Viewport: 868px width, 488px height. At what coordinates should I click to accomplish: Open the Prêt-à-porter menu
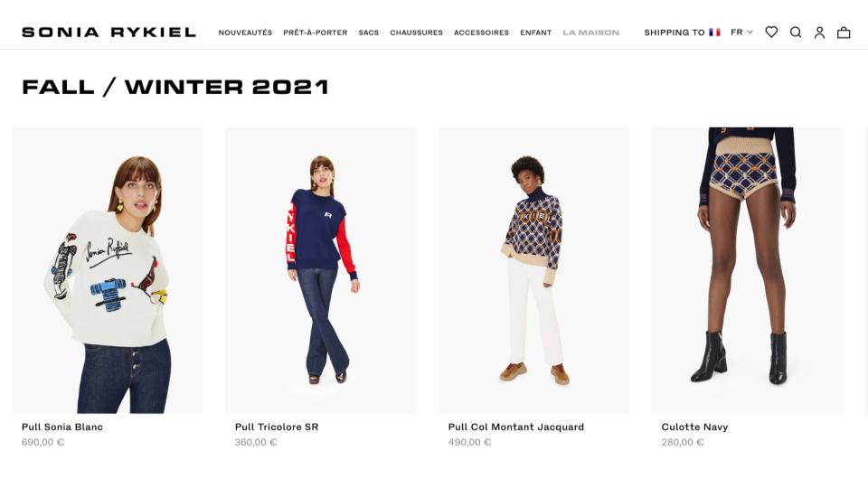[316, 33]
